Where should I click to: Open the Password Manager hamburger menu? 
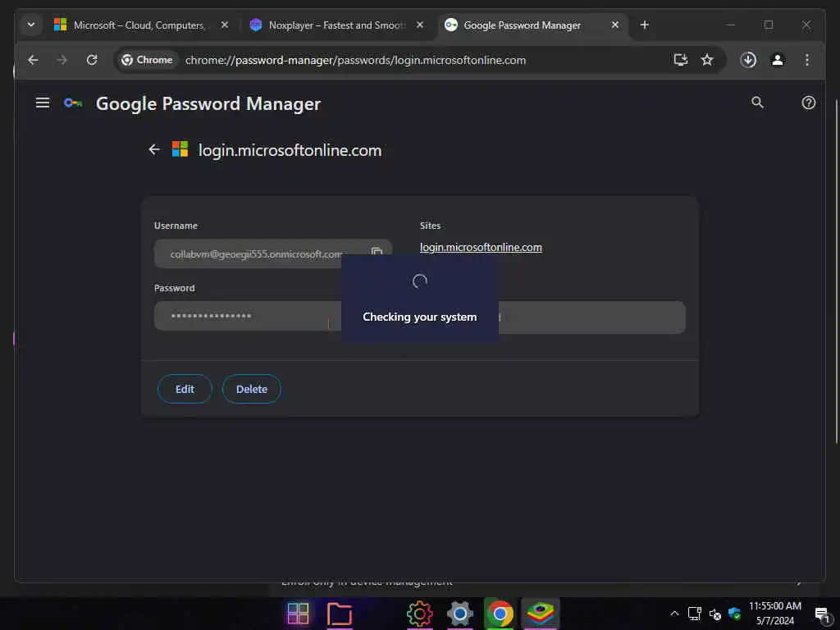tap(43, 103)
